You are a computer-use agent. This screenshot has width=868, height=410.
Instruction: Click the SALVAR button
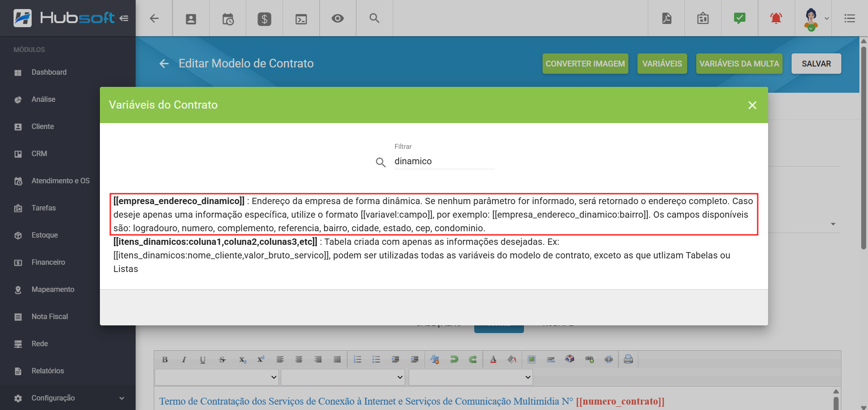816,64
